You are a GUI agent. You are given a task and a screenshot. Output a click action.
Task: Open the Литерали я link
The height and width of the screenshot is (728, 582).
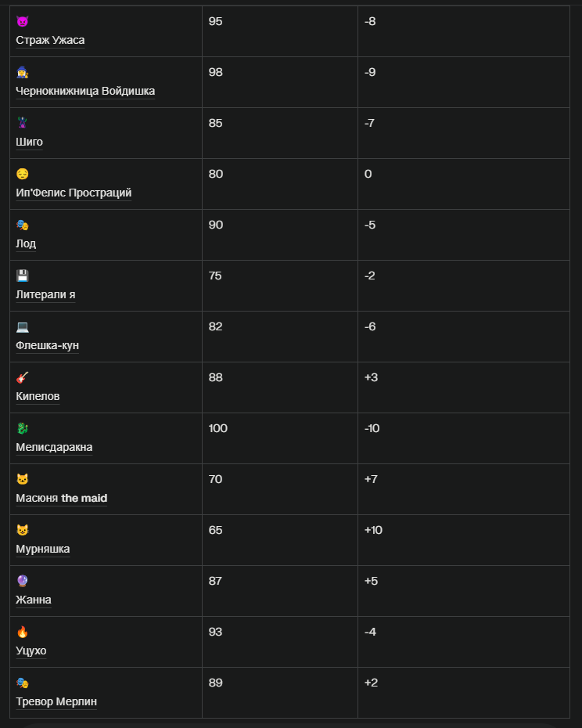[45, 295]
